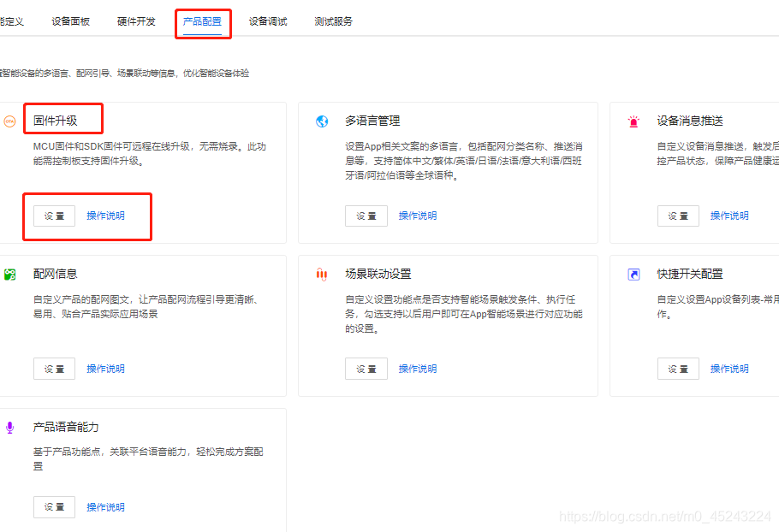Click the green icon next to 配网信息
The image size is (779, 532).
pyautogui.click(x=9, y=275)
